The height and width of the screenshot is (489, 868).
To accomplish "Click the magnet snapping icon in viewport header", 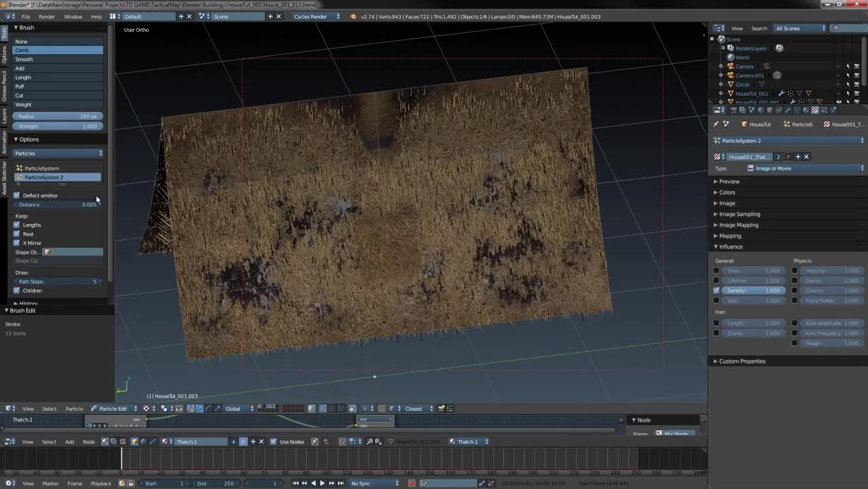I will click(382, 409).
